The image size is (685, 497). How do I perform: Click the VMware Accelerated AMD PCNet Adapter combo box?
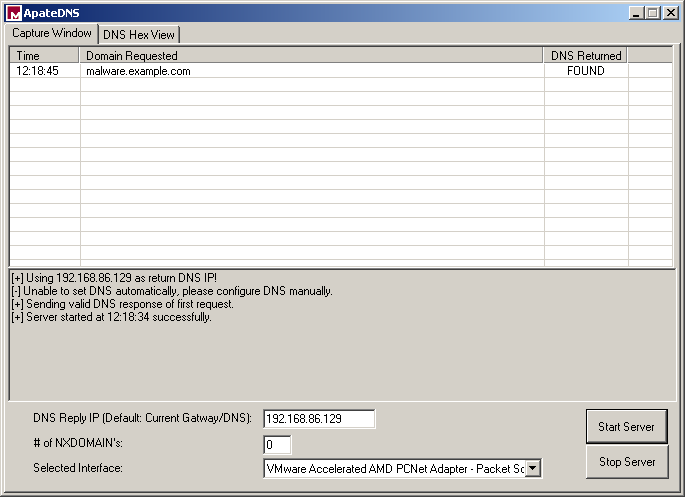tap(402, 469)
